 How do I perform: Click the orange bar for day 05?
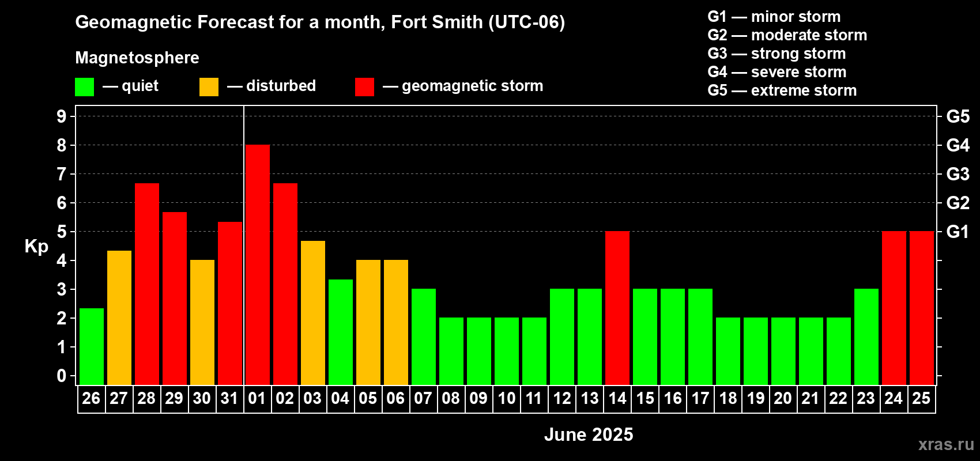pyautogui.click(x=368, y=322)
